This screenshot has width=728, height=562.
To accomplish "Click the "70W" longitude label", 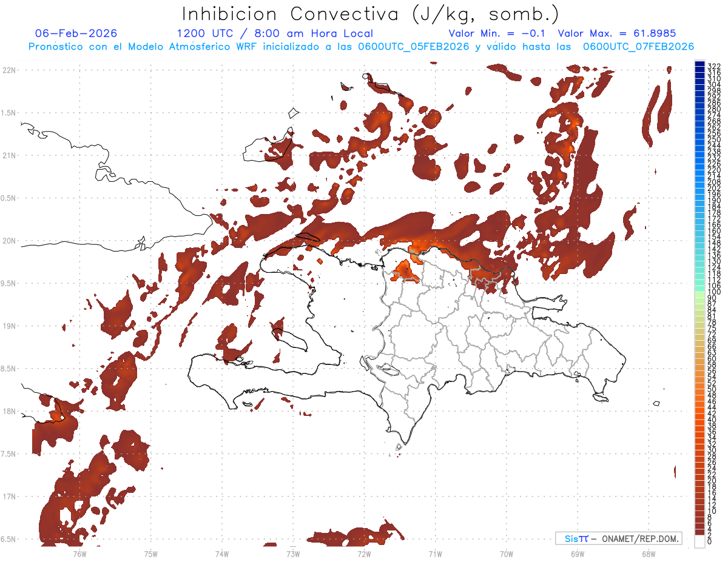I will click(506, 553).
